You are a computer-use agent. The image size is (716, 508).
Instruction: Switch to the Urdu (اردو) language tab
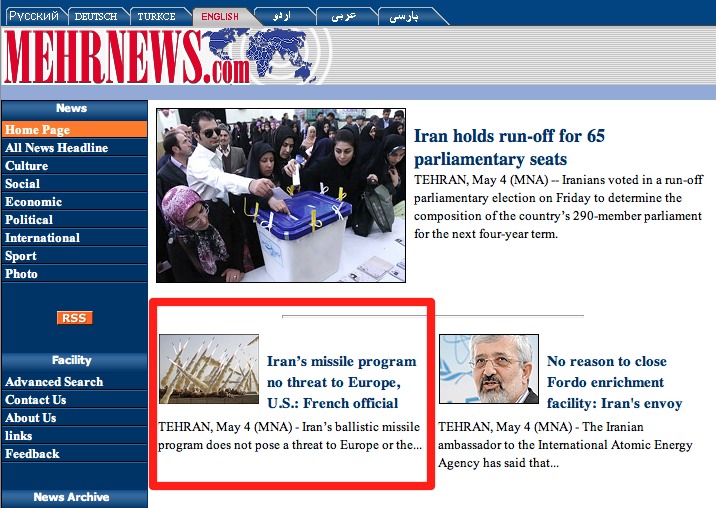coord(282,16)
